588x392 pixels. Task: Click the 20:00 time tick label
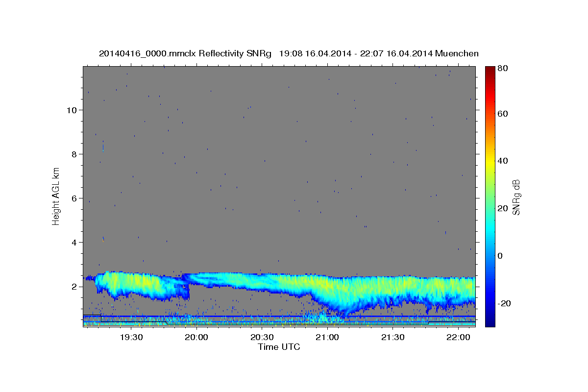[x=196, y=338]
